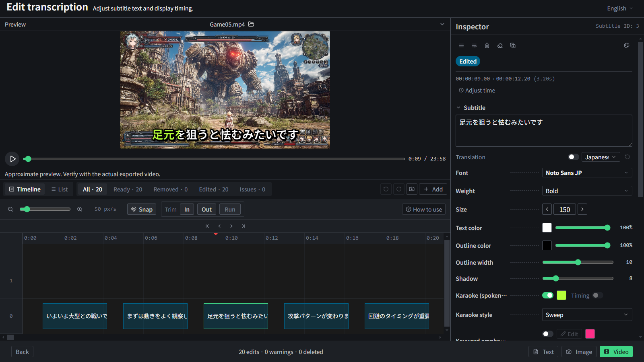644x362 pixels.
Task: Select the All · 20 filter
Action: [x=93, y=189]
